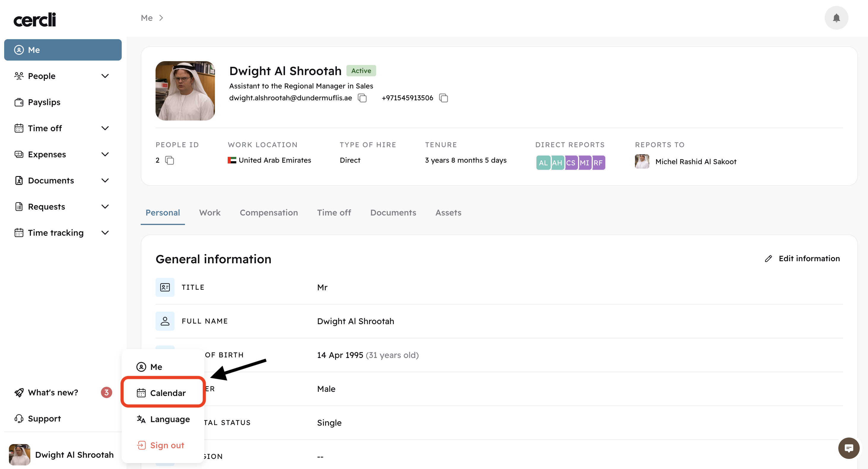Switch to the Compensation tab
This screenshot has width=868, height=469.
(269, 213)
